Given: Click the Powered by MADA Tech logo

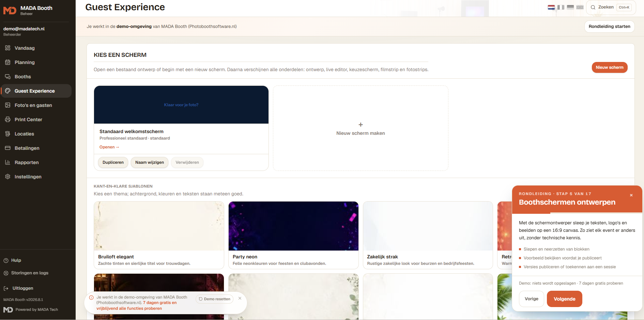Looking at the screenshot, I should (8, 309).
